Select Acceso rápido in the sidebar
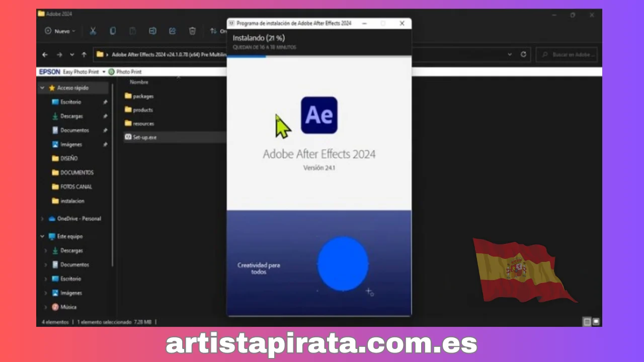 [x=72, y=88]
